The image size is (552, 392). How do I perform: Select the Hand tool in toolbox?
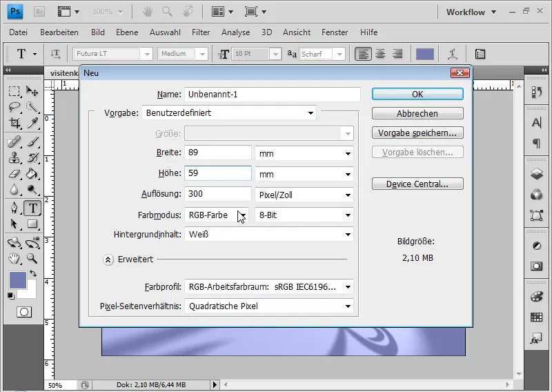(14, 259)
